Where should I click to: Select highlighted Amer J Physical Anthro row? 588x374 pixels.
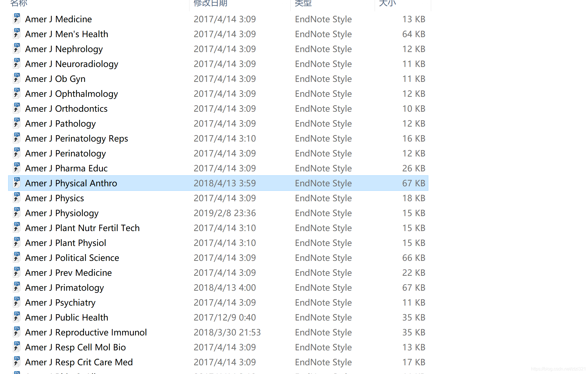pos(71,183)
